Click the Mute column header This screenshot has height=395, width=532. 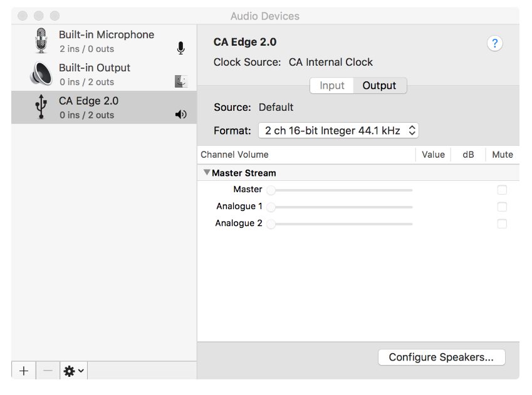click(x=503, y=155)
